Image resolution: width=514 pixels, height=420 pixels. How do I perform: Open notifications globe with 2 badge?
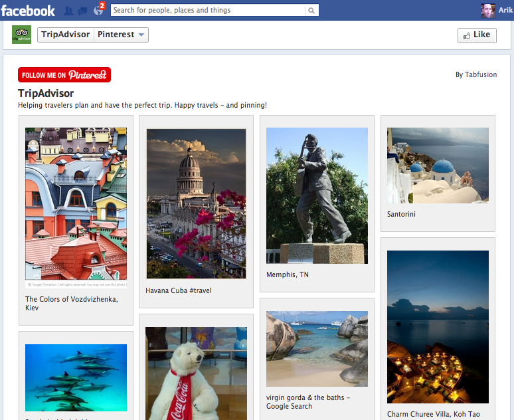[x=98, y=10]
